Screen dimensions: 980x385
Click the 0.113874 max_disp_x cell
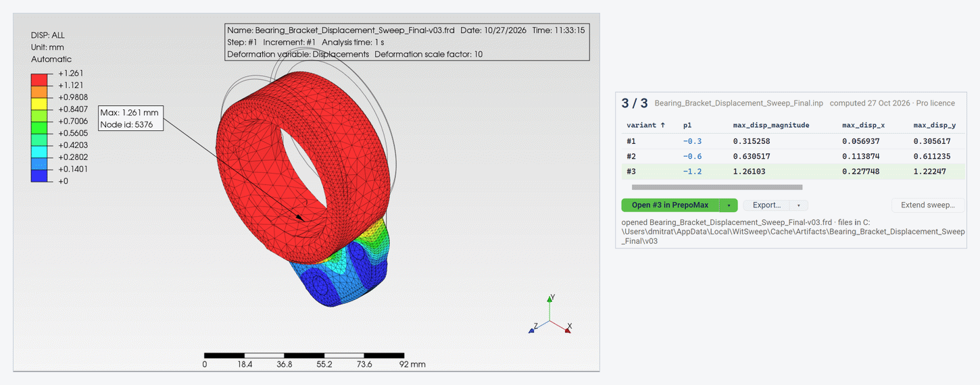(860, 156)
